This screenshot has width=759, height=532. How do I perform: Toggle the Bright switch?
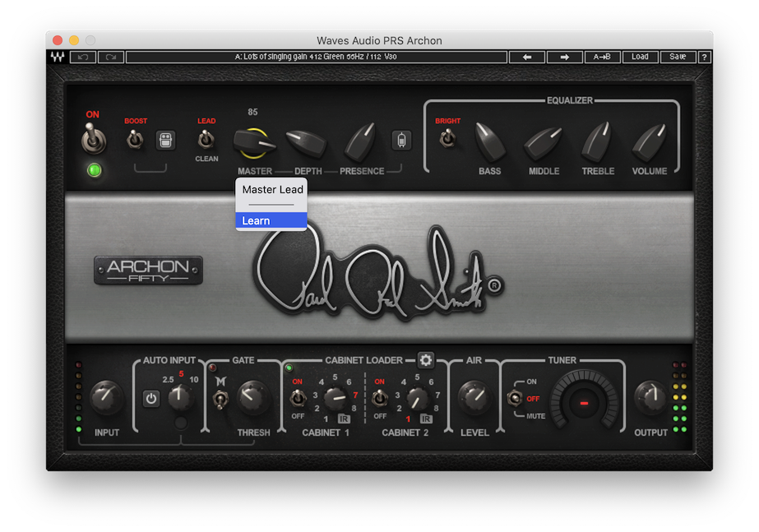point(447,138)
